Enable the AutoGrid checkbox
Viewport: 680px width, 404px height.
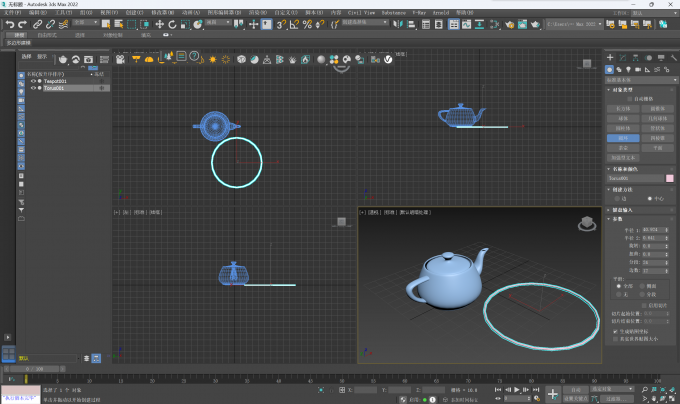[630, 99]
